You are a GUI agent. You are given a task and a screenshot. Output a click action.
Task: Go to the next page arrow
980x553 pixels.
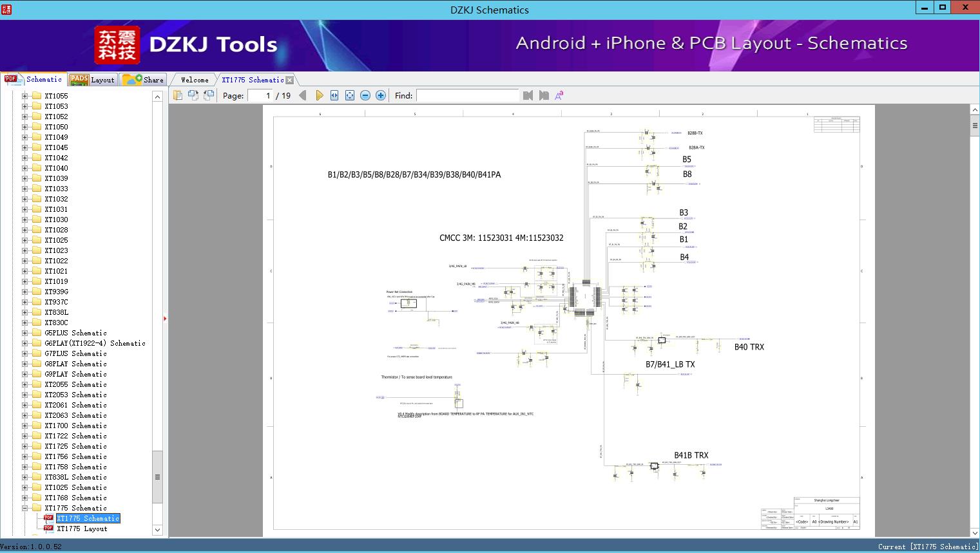pos(319,95)
